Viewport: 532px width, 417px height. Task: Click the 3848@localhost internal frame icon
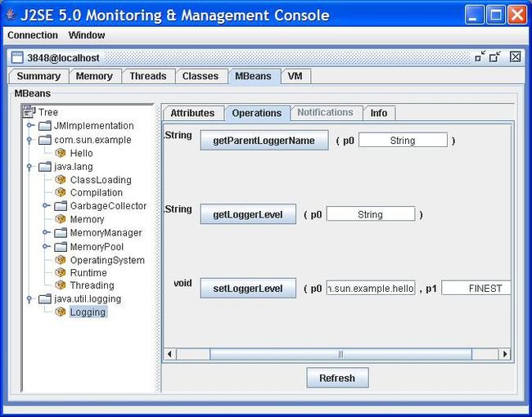pyautogui.click(x=16, y=57)
